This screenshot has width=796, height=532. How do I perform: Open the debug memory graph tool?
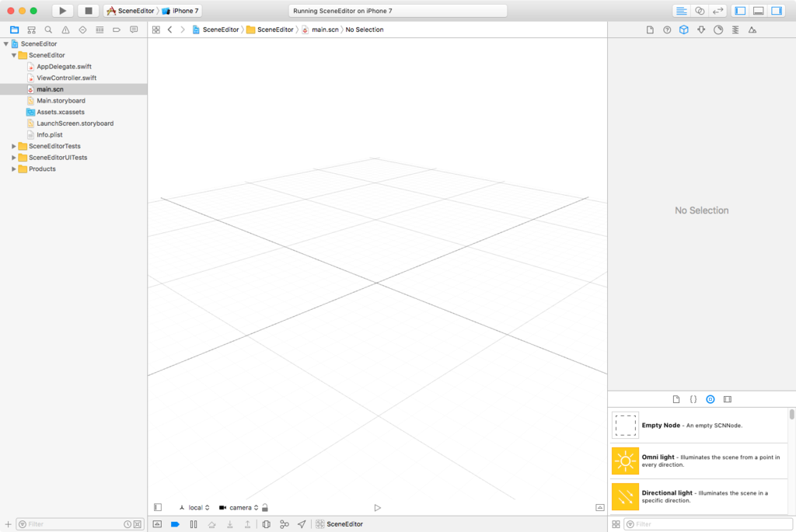click(285, 524)
